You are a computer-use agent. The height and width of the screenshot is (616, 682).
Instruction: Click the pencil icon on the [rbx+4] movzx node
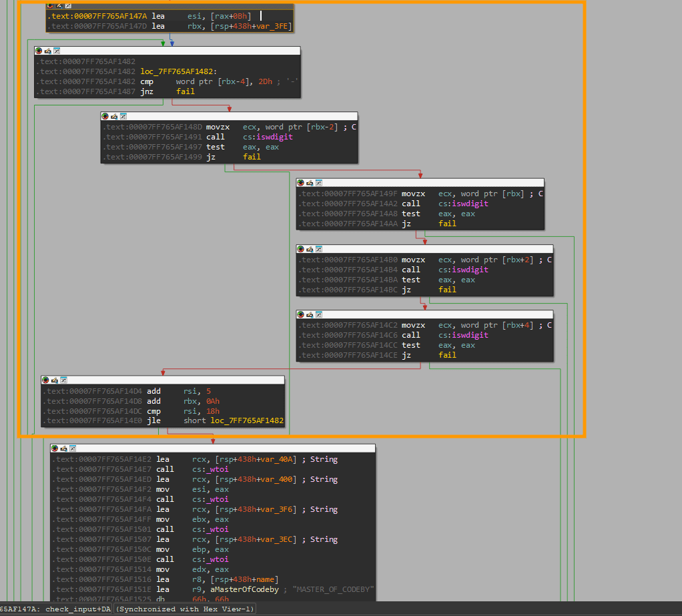pos(310,314)
